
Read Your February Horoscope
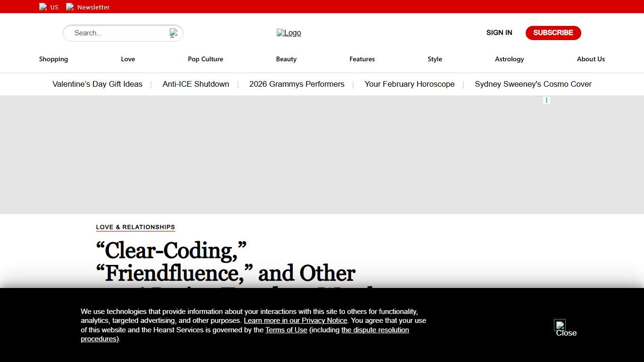(409, 84)
